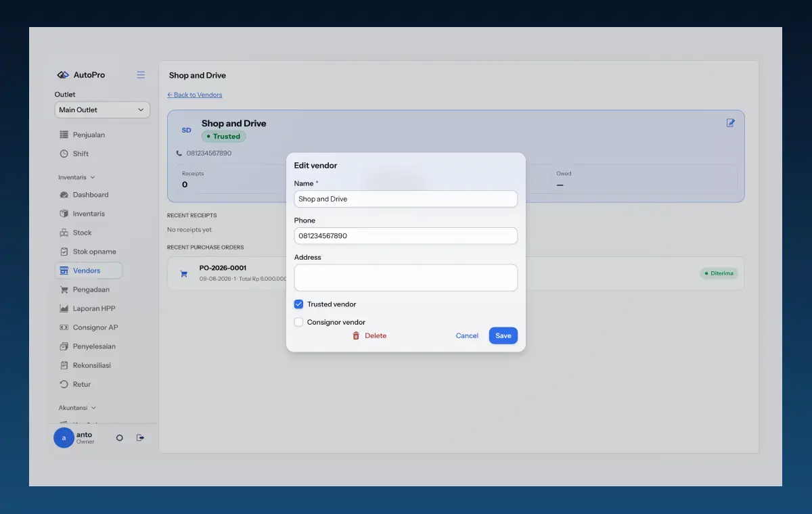Click the Delete text button
The width and height of the screenshot is (812, 514).
pyautogui.click(x=376, y=335)
